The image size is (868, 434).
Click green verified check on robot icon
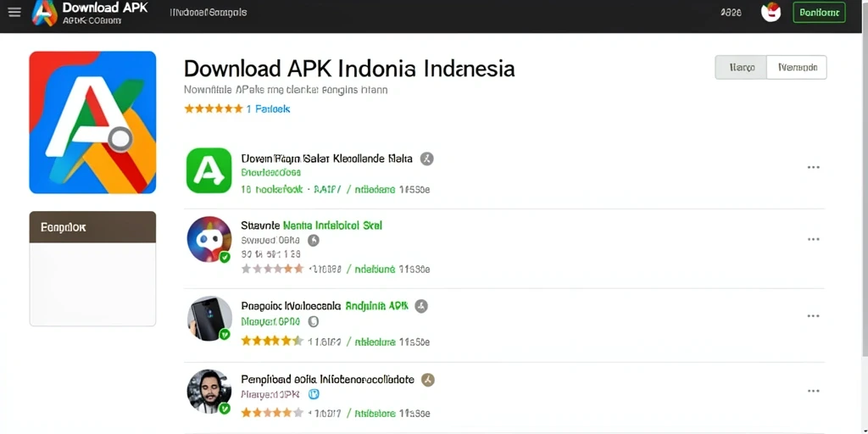point(224,258)
